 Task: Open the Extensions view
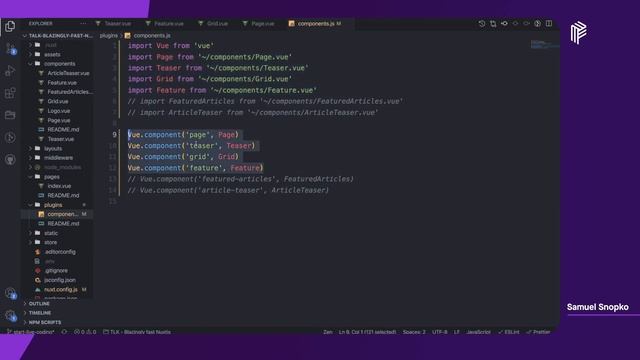(x=10, y=93)
